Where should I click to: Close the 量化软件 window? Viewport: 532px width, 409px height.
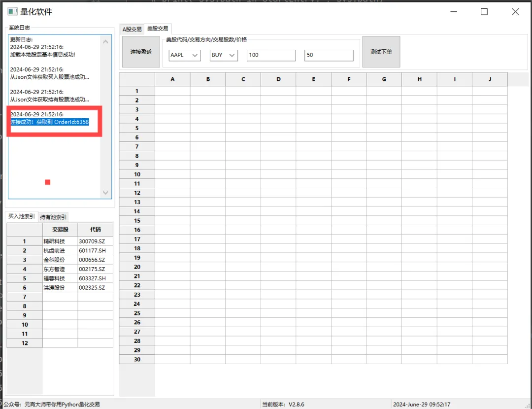tap(515, 12)
